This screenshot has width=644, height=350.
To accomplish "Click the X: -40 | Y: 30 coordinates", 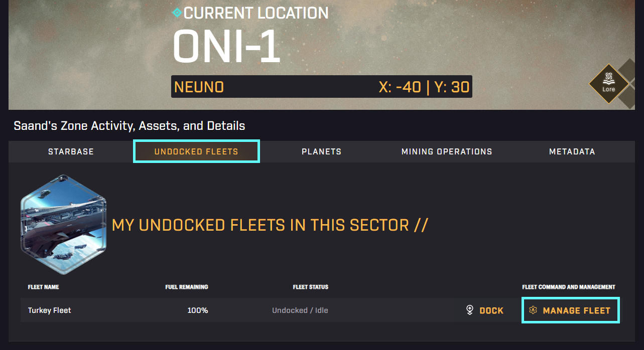I will 424,87.
